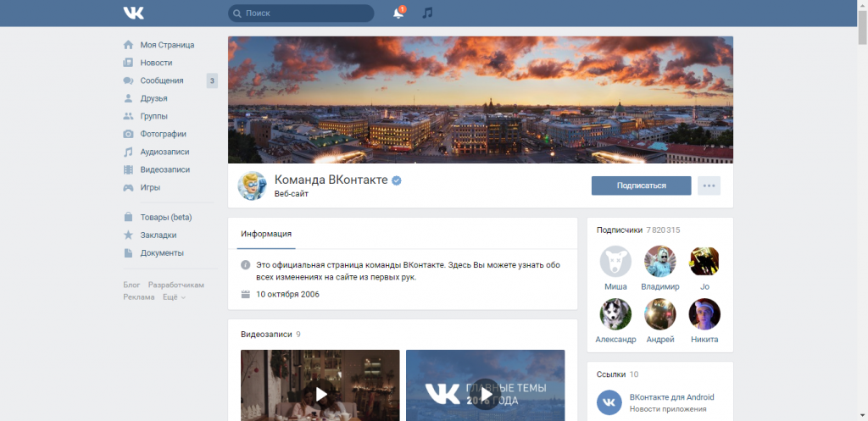Viewport: 868px width, 421px height.
Task: Click the camera icon beside Фотографии
Action: tap(129, 134)
